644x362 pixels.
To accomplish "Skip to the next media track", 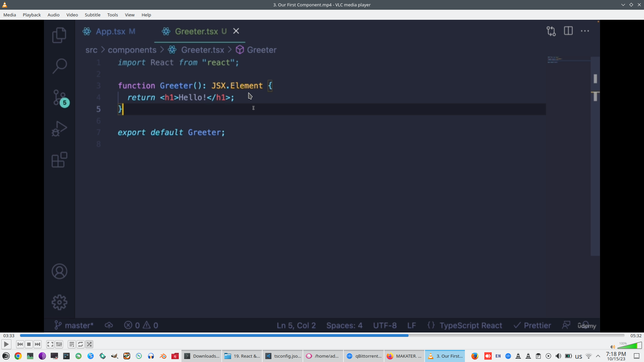I will [x=38, y=344].
